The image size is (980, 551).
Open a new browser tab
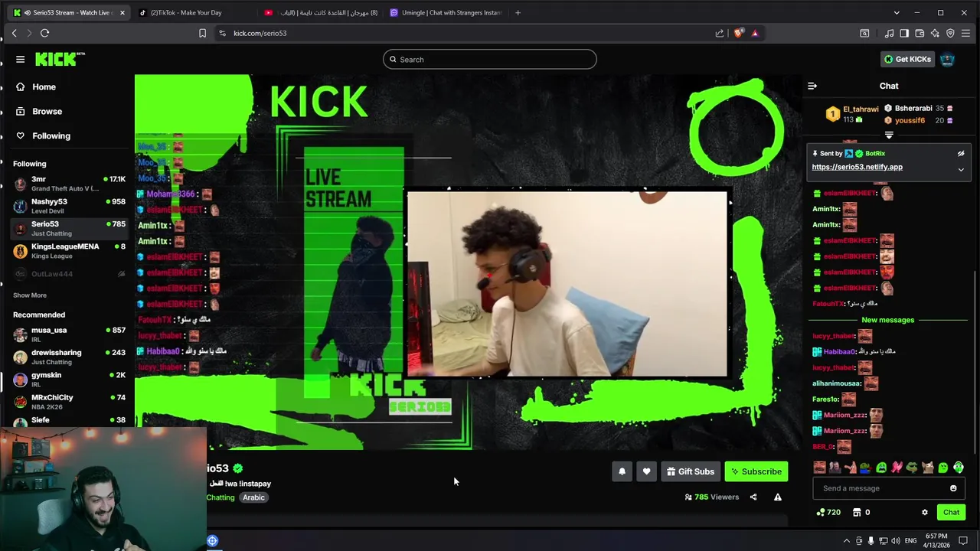point(518,12)
